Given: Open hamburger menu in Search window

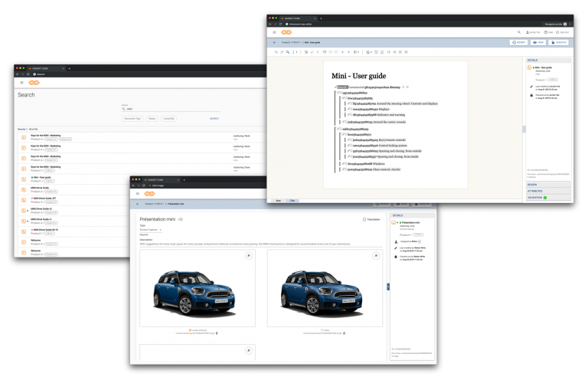Looking at the screenshot, I should (x=21, y=83).
